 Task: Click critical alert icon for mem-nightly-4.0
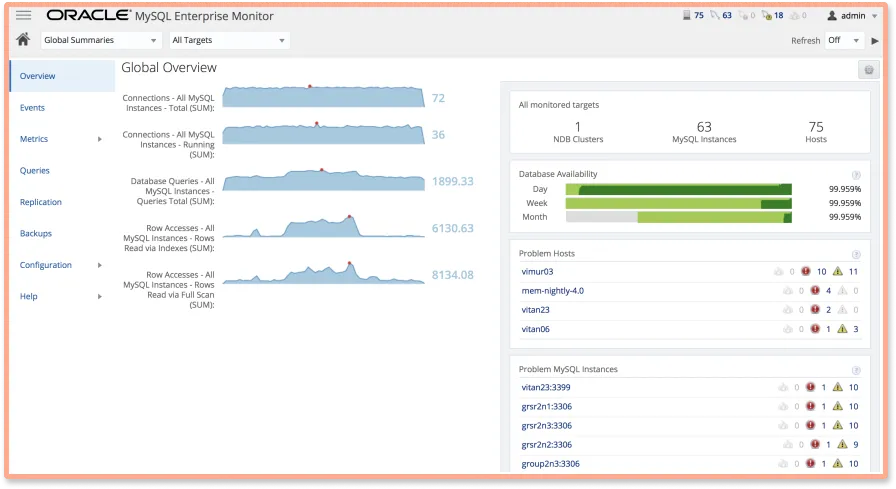pos(815,291)
